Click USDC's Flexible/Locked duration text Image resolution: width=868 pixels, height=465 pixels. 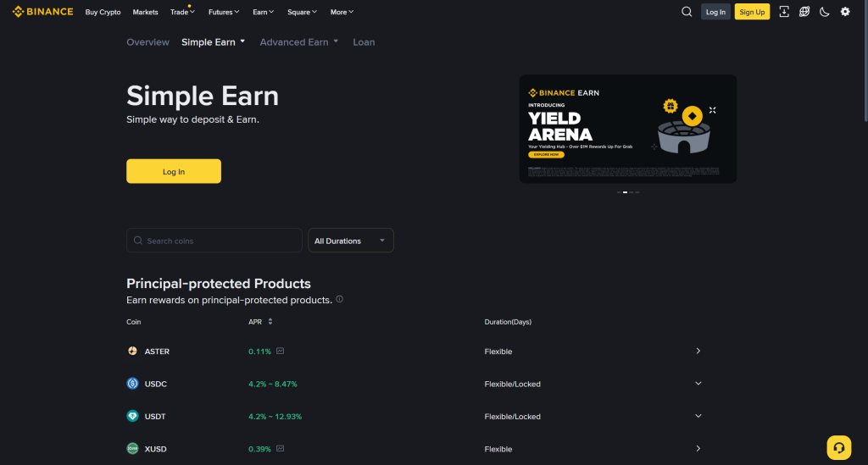click(512, 384)
